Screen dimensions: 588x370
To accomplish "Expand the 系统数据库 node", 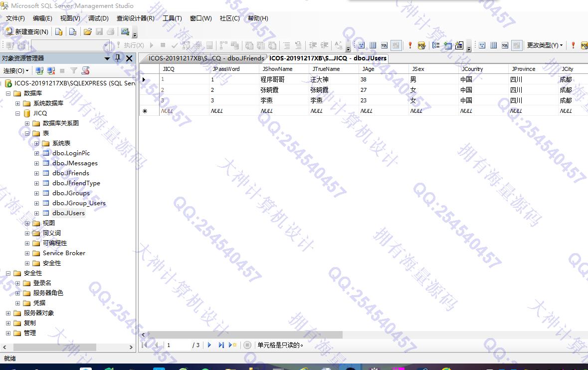I will 17,103.
